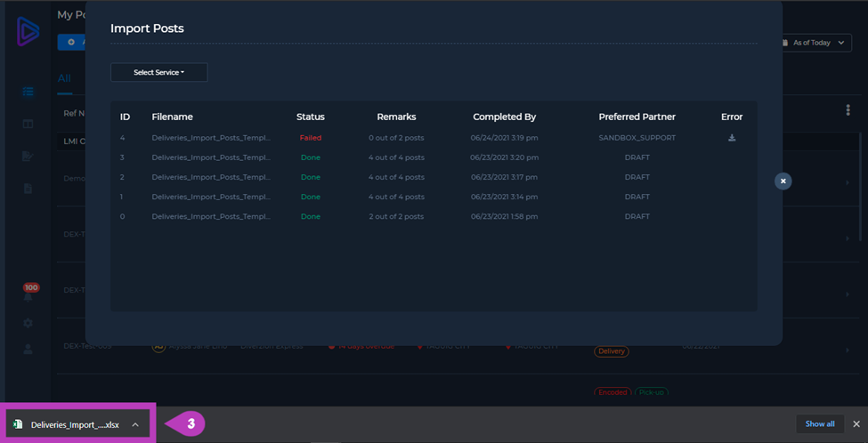
Task: Click '06/23/2021 3:14 pm' completed date
Action: click(504, 197)
